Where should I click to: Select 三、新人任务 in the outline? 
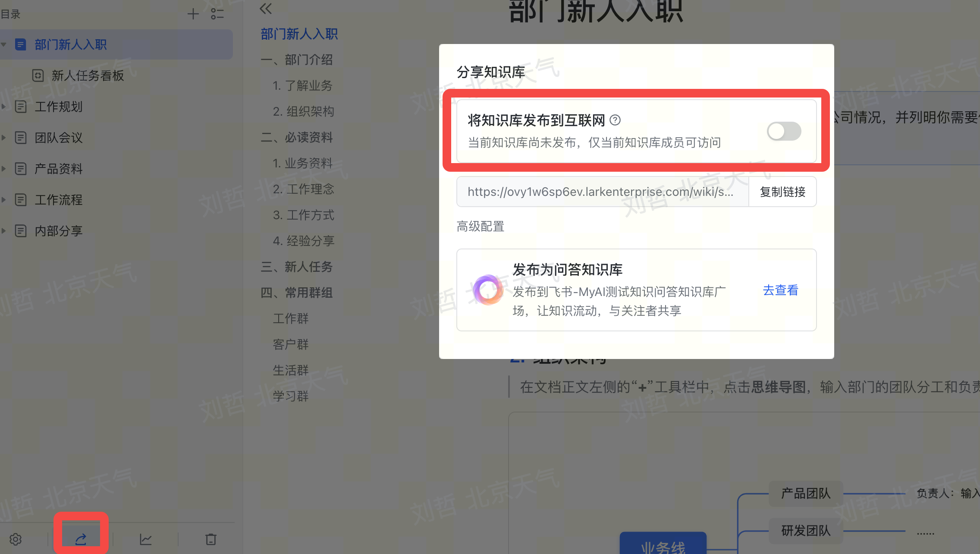297,267
